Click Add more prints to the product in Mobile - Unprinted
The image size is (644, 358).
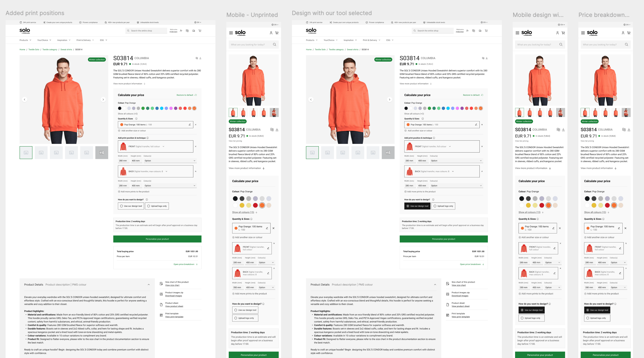coord(250,294)
